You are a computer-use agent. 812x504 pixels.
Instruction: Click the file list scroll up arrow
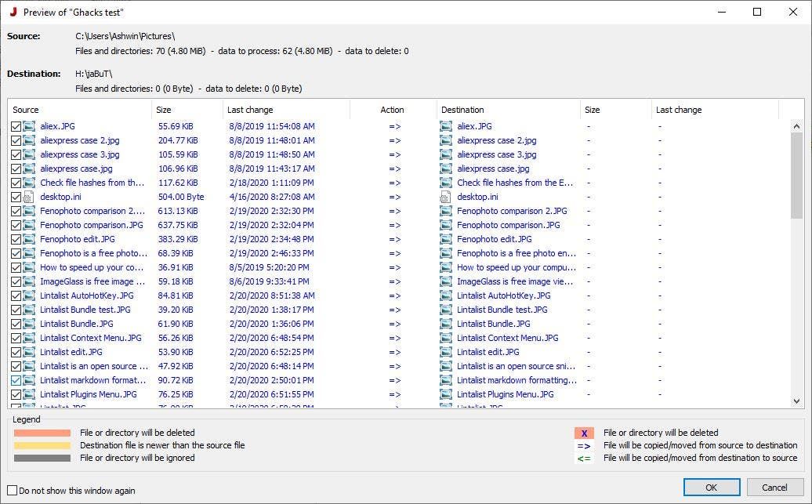[796, 126]
